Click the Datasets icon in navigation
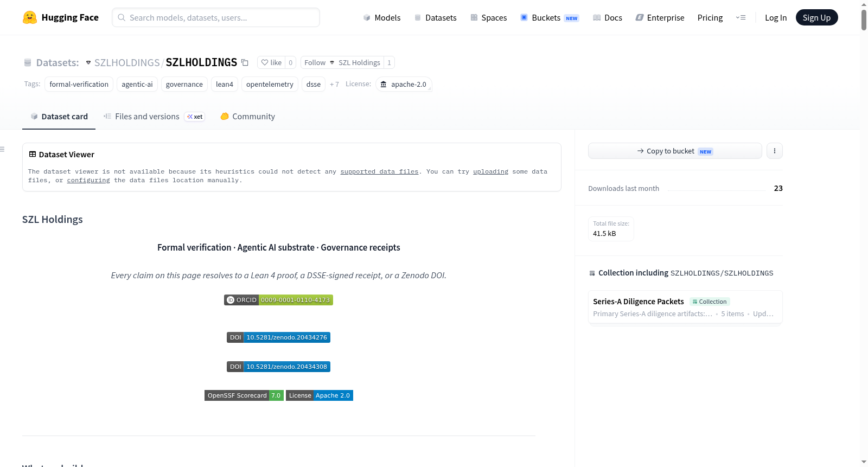The image size is (868, 467). [x=418, y=18]
